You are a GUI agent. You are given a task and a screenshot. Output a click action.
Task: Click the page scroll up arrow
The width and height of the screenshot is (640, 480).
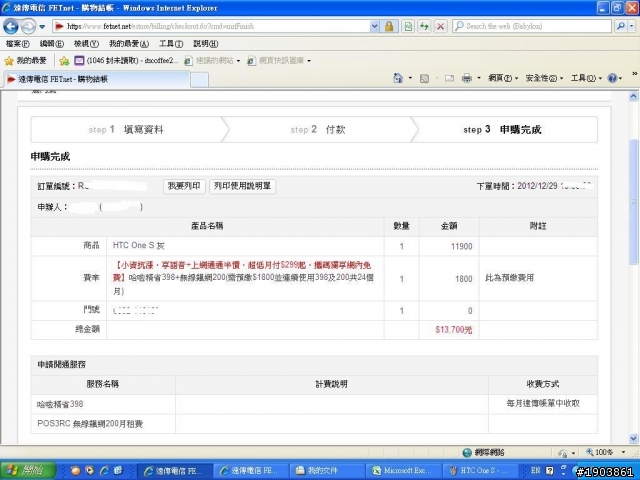(x=633, y=97)
